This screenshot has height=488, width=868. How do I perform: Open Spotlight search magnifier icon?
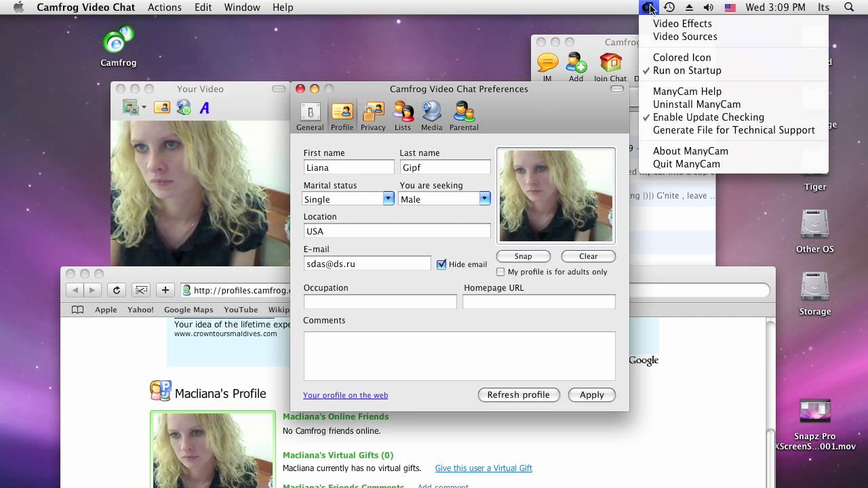click(849, 7)
